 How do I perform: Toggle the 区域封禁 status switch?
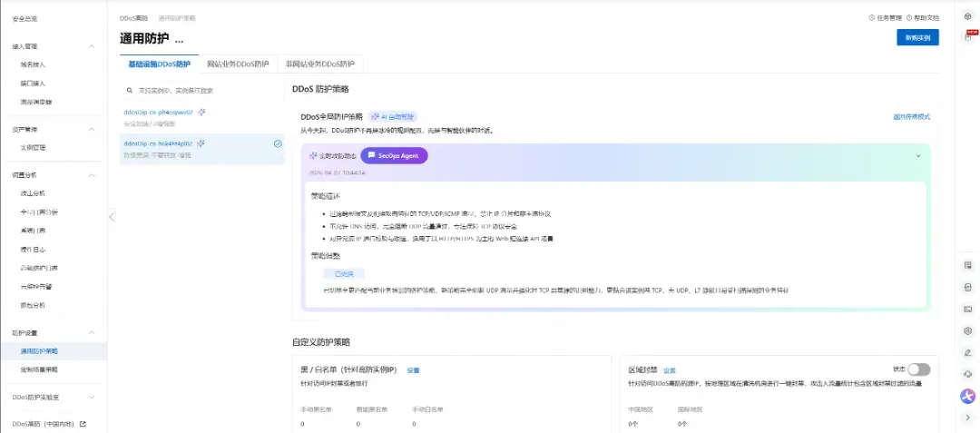pos(918,369)
